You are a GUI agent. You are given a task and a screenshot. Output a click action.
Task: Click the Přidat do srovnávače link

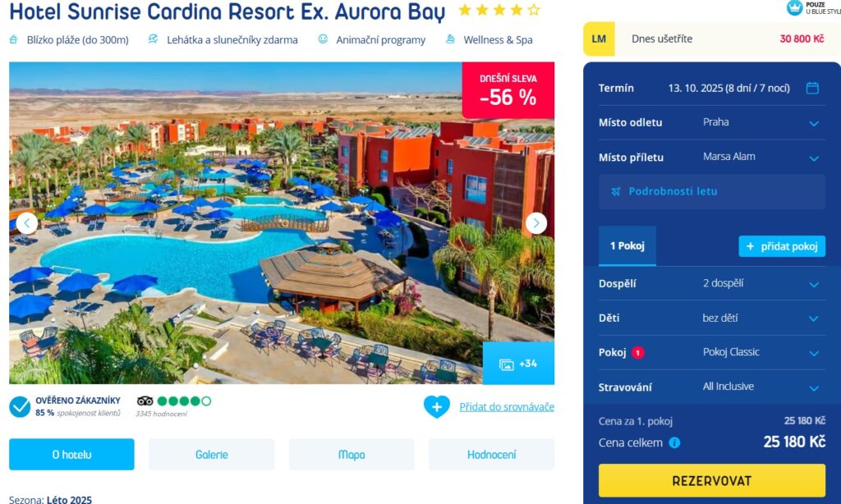coord(507,407)
